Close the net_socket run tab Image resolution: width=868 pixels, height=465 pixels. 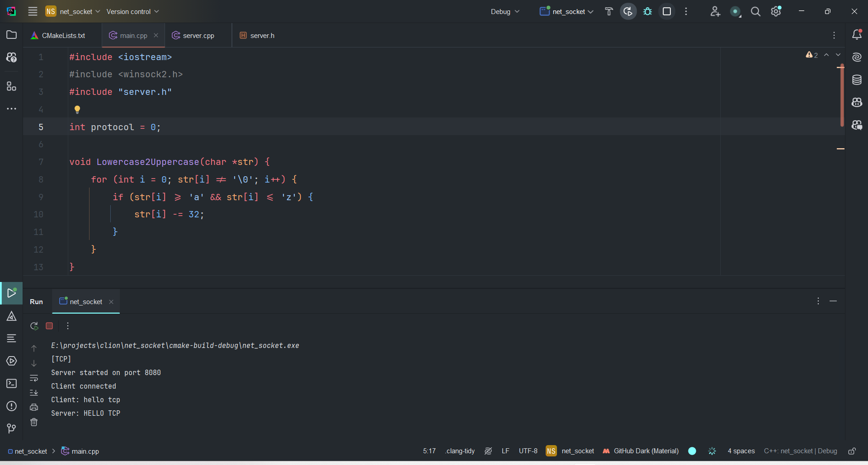coord(111,302)
